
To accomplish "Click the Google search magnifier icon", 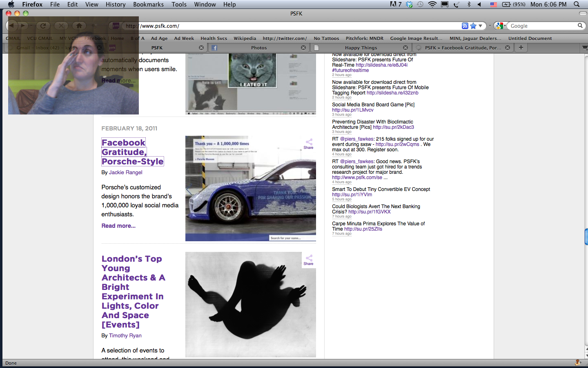I will [x=580, y=26].
